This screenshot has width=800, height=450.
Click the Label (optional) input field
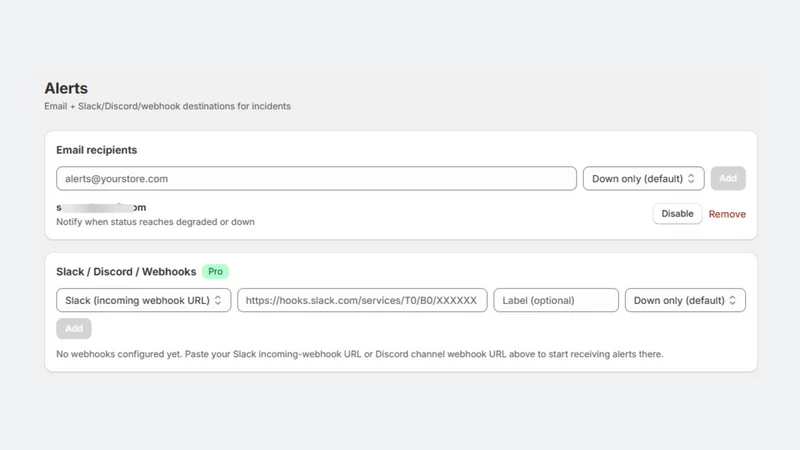click(x=556, y=301)
